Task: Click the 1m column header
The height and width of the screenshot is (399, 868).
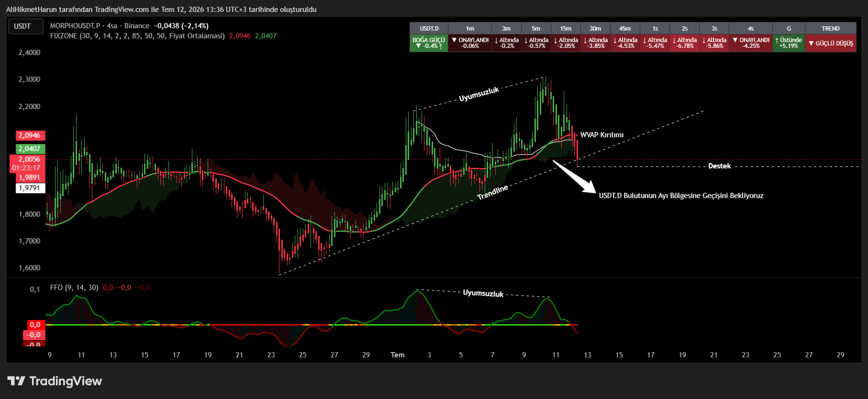Action: (470, 29)
